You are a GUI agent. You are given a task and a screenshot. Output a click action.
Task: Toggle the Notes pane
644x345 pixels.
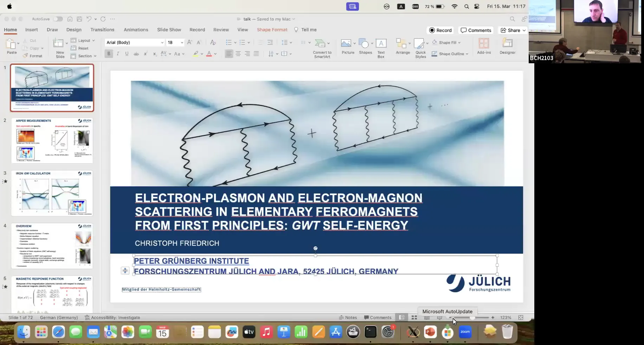coord(348,318)
